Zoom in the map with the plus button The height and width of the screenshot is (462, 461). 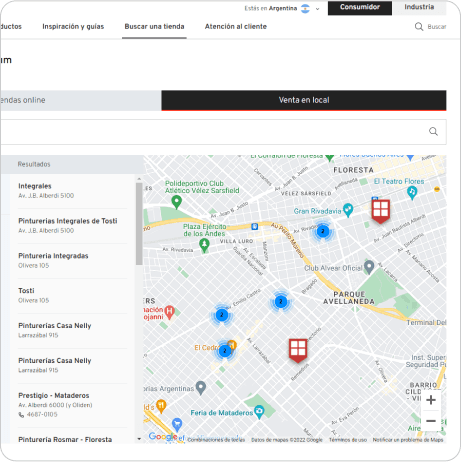pos(431,400)
